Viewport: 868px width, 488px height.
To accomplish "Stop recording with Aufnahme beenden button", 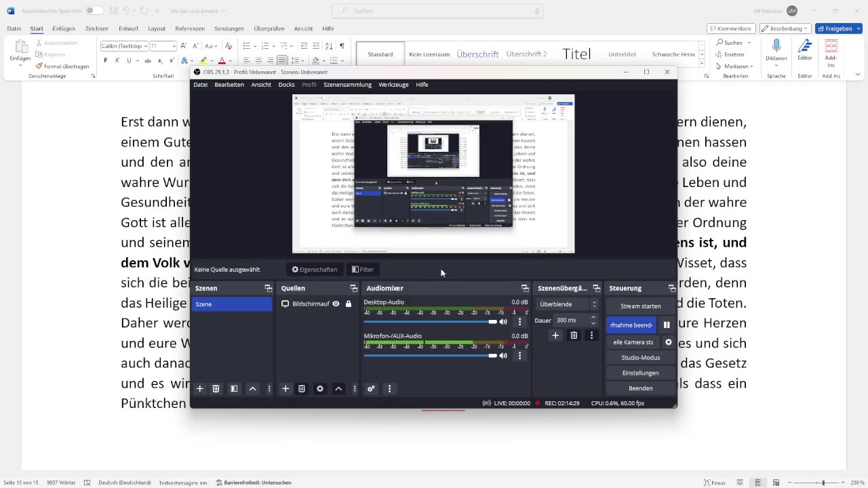I will point(631,325).
